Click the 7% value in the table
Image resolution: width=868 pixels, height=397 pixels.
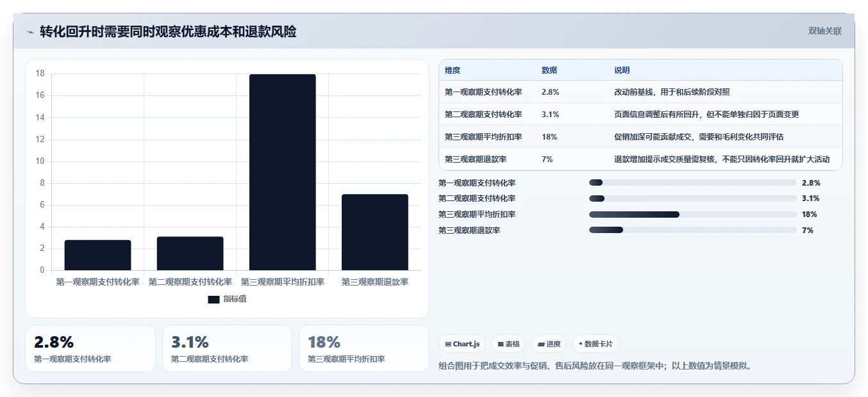[547, 159]
